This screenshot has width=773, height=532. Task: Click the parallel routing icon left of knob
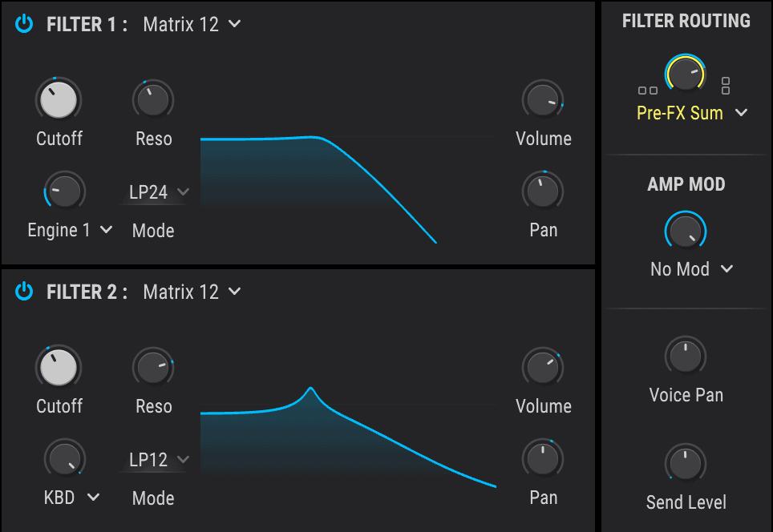tap(648, 91)
